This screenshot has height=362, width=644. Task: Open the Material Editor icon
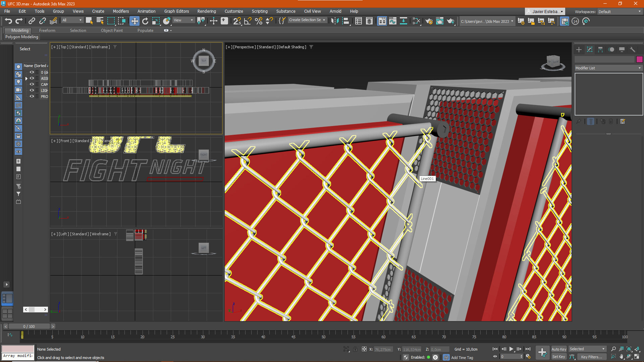(x=416, y=21)
